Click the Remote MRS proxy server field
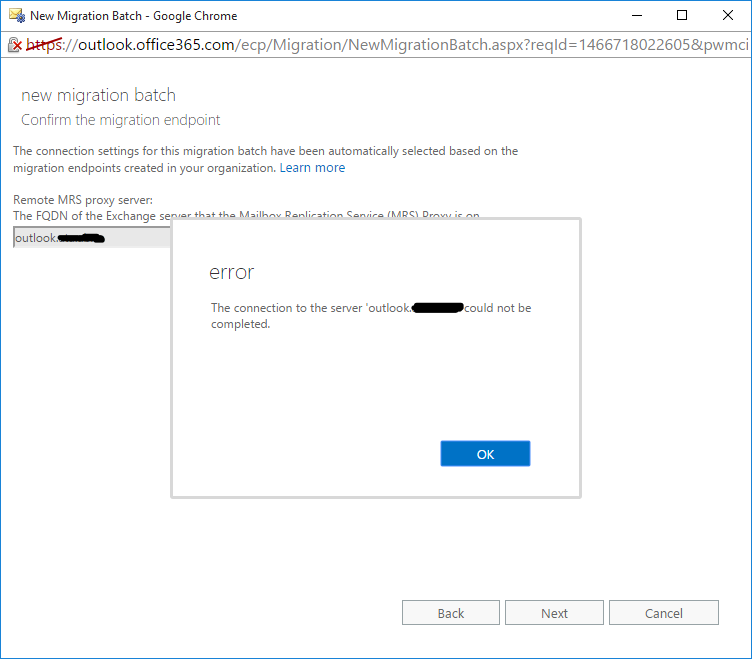 coord(92,238)
